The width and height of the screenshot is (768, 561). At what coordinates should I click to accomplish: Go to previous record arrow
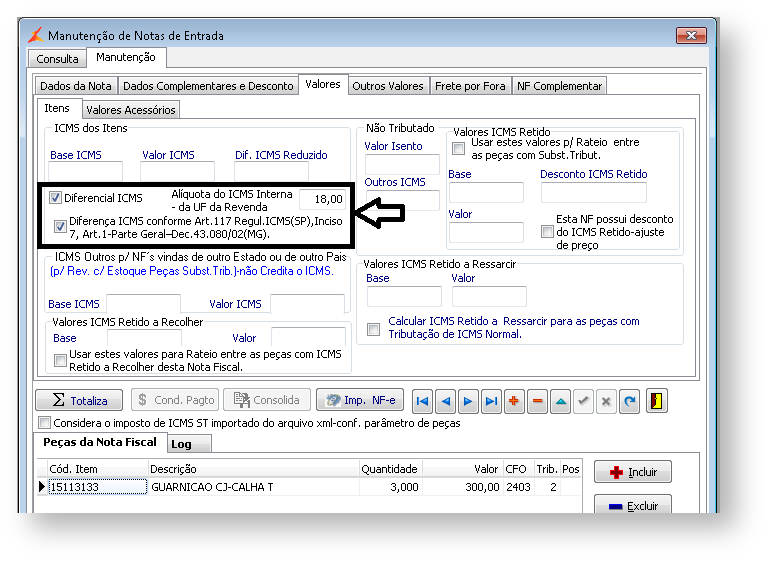(x=445, y=401)
